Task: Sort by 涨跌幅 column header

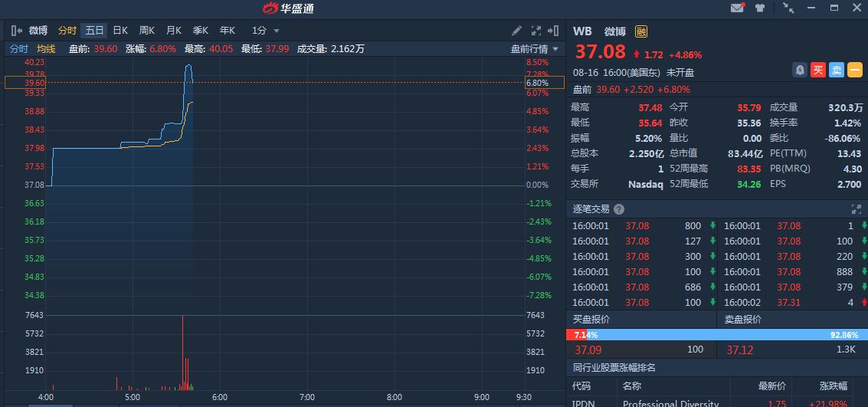Action: click(833, 386)
